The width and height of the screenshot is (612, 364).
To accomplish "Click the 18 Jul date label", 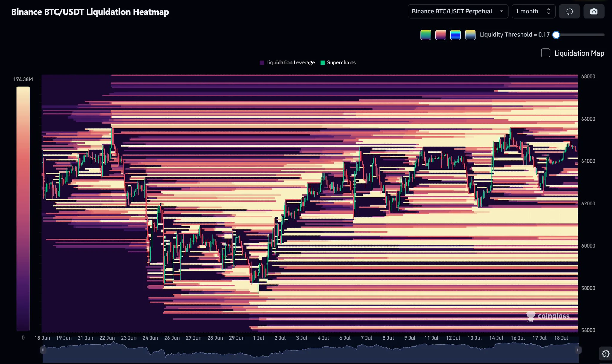I will 561,338.
